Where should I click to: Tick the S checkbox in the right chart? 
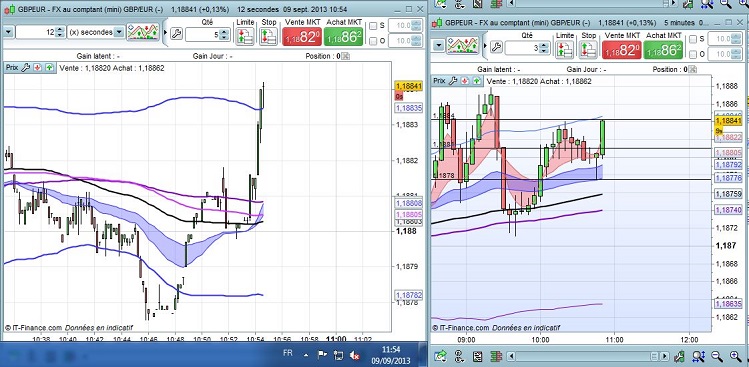(693, 39)
